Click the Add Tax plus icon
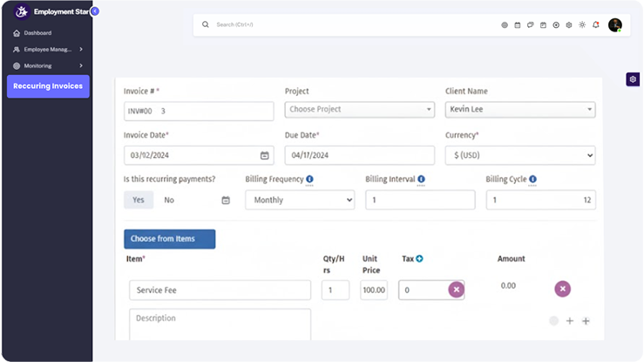The image size is (644, 362). point(419,259)
